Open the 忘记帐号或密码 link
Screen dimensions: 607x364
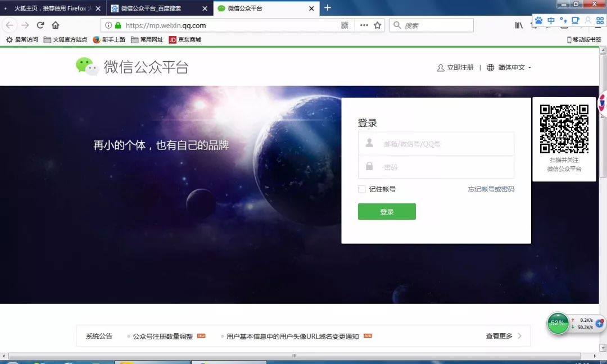[491, 189]
